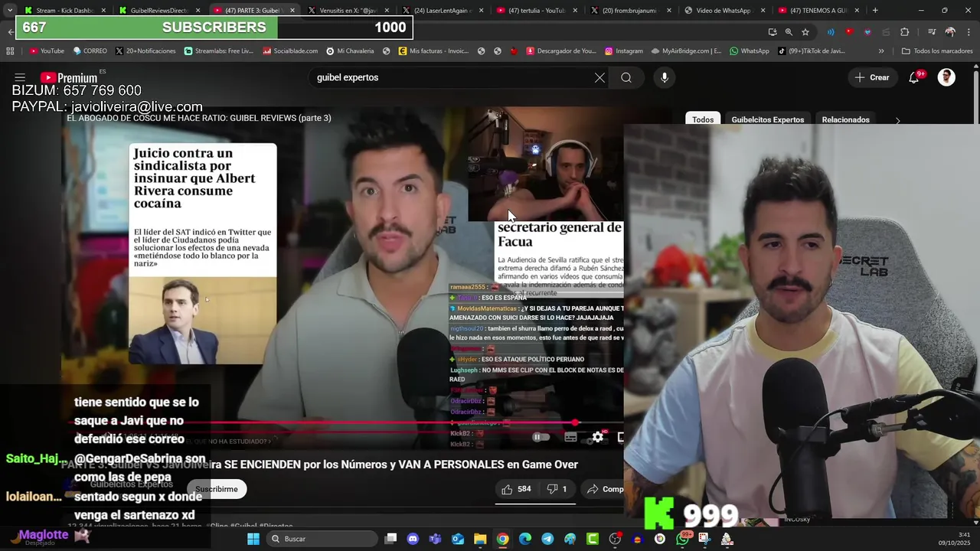The width and height of the screenshot is (980, 551).
Task: Open YouTube bookmark in bookmarks bar
Action: tap(47, 51)
